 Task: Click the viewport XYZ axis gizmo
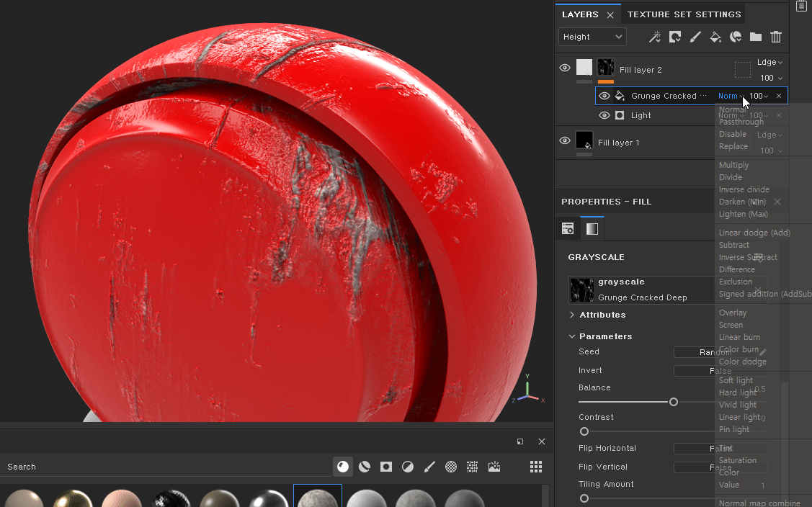tap(528, 390)
